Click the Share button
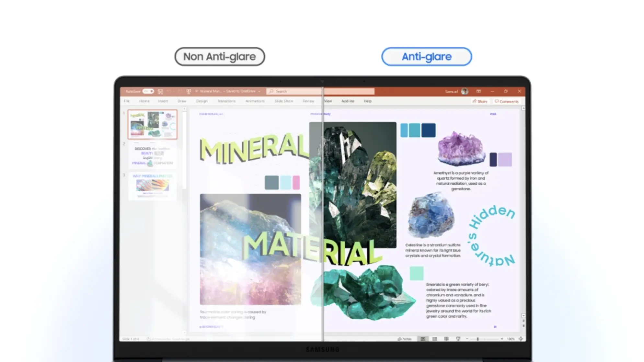 (480, 101)
